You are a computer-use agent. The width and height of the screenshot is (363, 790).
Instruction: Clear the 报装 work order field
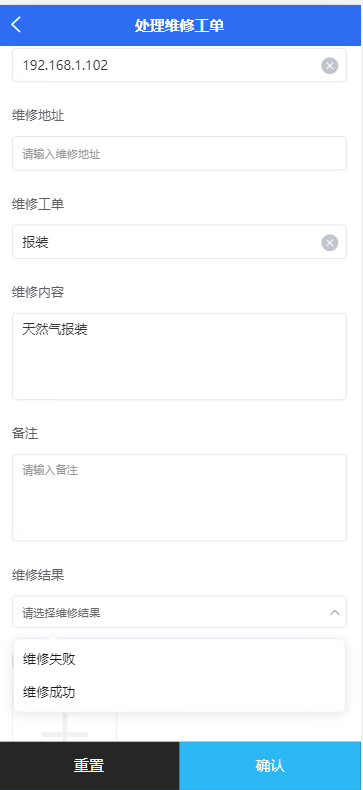(330, 243)
